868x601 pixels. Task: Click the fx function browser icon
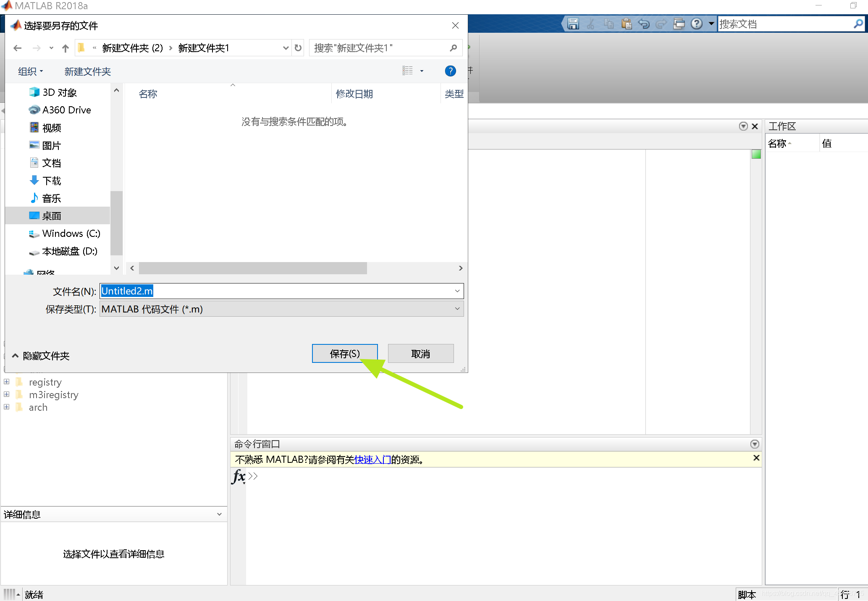238,476
